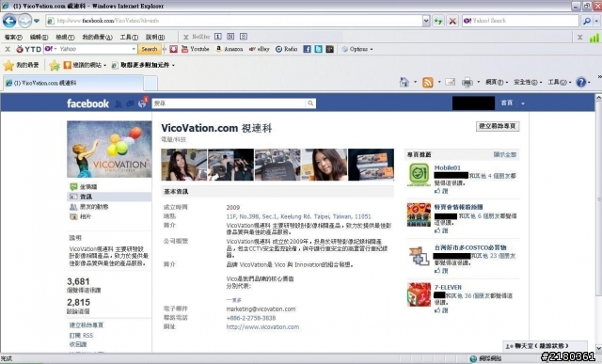Open Youtube from the YTD toolbar
Viewport: 602px width, 364px height.
196,49
